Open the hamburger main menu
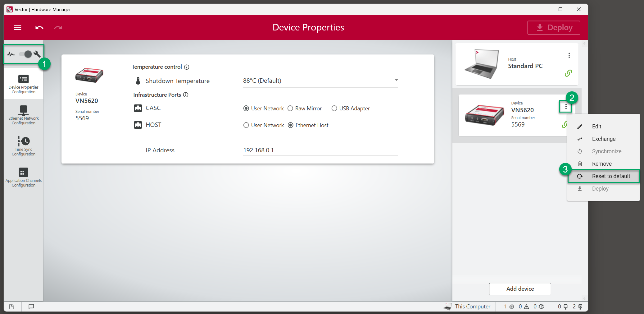This screenshot has height=314, width=644. point(18,28)
